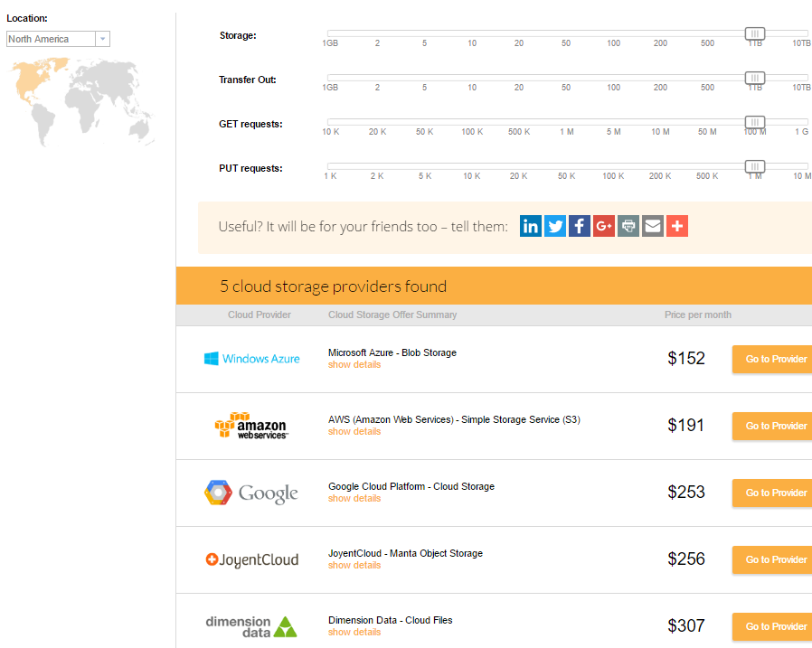Click the world map location image

(x=83, y=102)
